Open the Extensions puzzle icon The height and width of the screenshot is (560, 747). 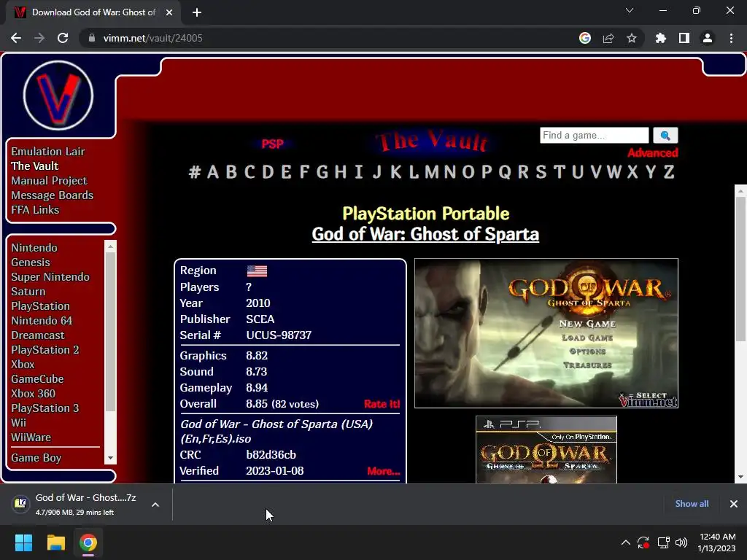click(660, 38)
